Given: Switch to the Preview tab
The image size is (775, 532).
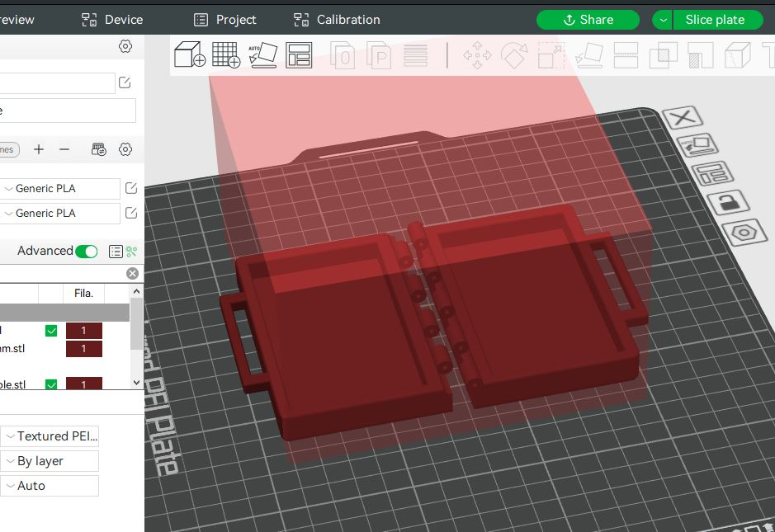Looking at the screenshot, I should [17, 20].
